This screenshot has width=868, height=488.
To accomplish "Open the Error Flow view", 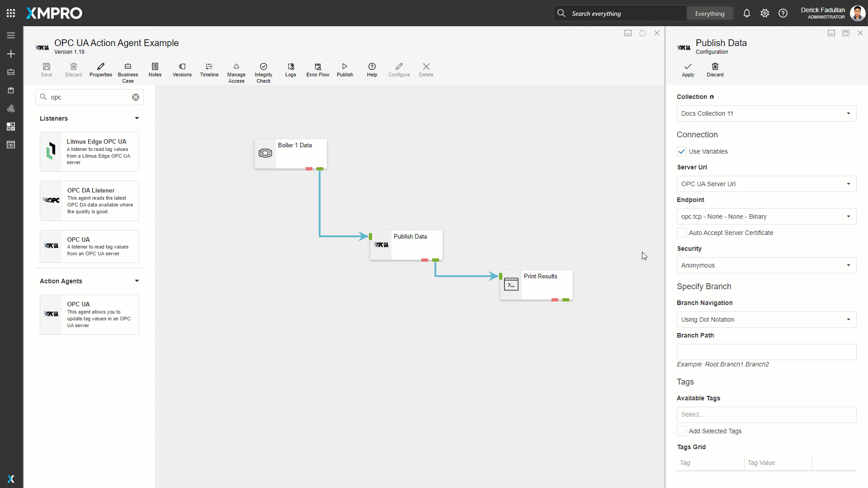I will pos(318,67).
